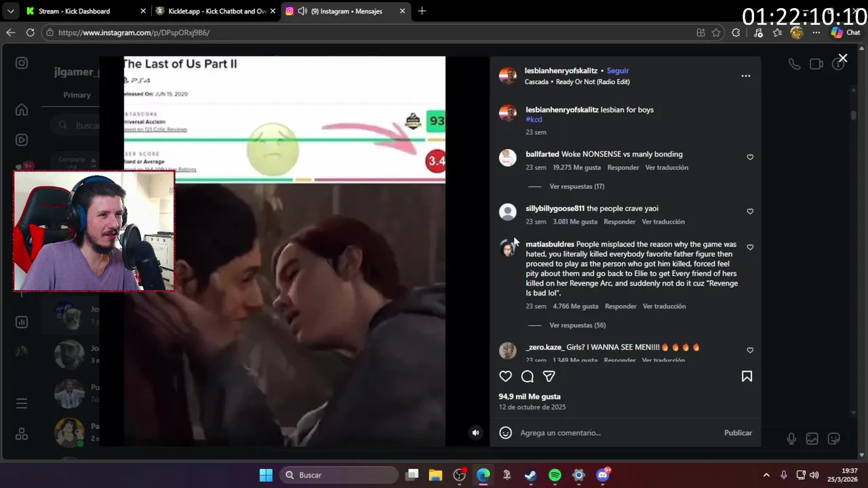Select the Primary messages tab

77,95
